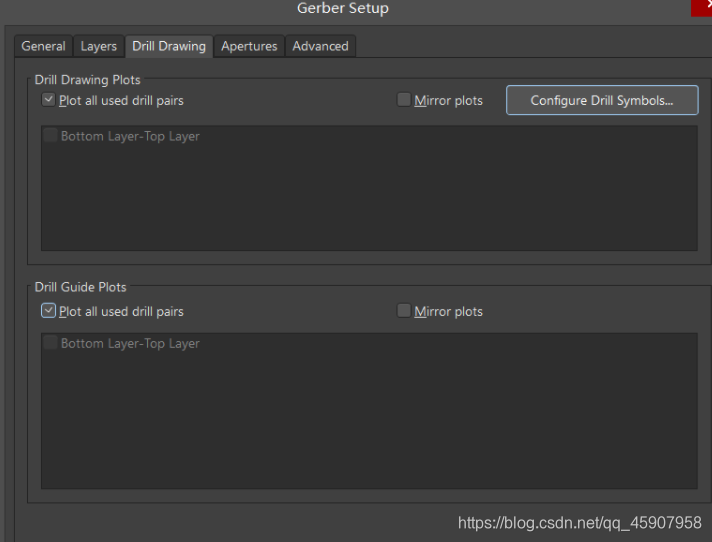The image size is (712, 542).
Task: Click Configure Drill Symbols button
Action: pos(602,100)
